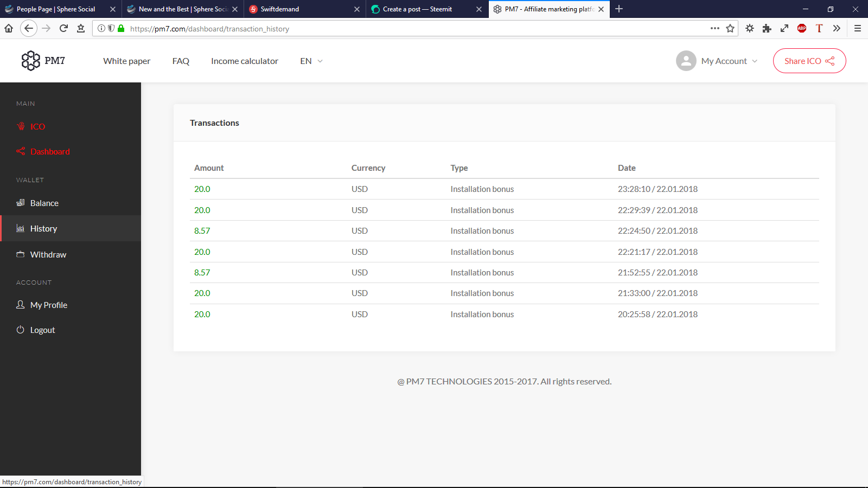
Task: Open the EN language dropdown
Action: 310,61
